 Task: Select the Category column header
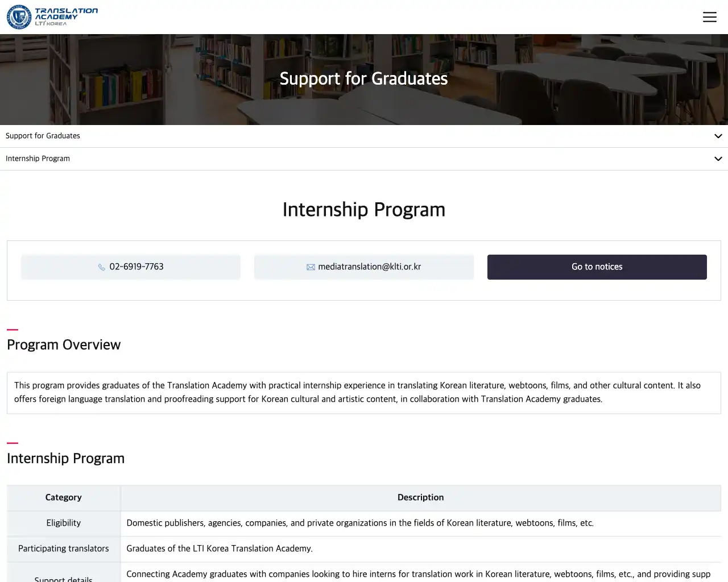pos(64,497)
